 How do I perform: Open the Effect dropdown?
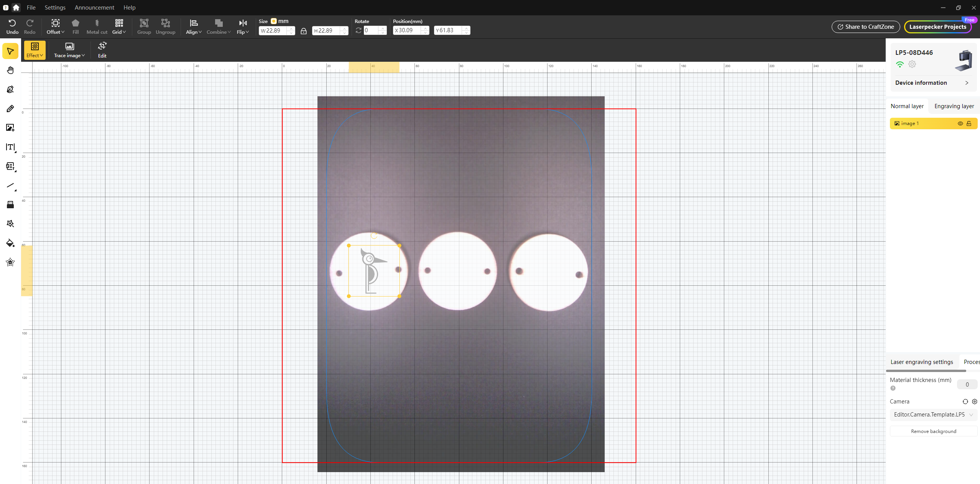[x=35, y=50]
